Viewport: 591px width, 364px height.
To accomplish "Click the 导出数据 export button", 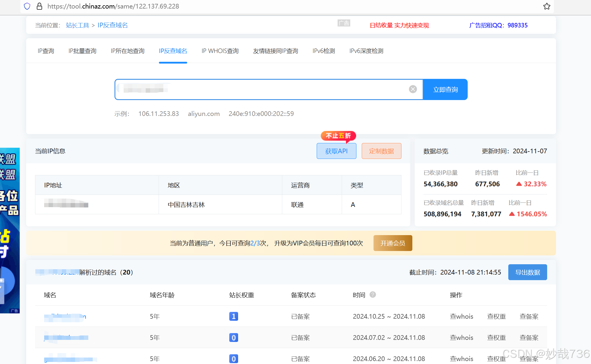I will click(527, 272).
